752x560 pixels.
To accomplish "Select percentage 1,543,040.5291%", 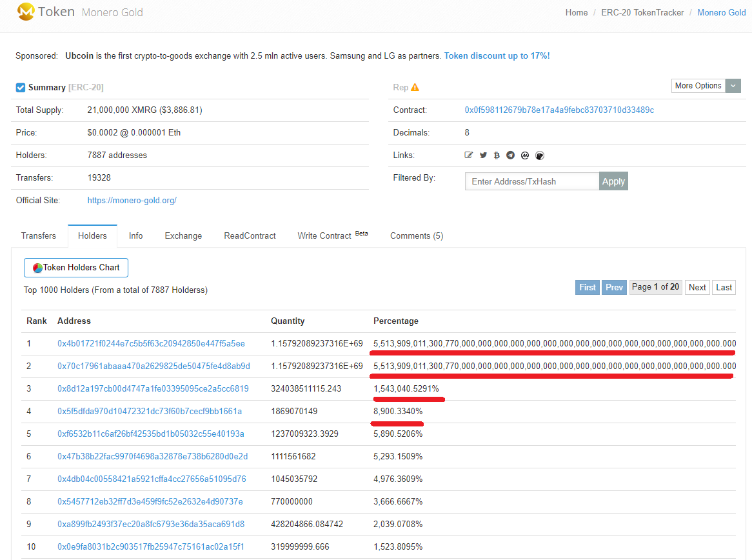I will (406, 388).
